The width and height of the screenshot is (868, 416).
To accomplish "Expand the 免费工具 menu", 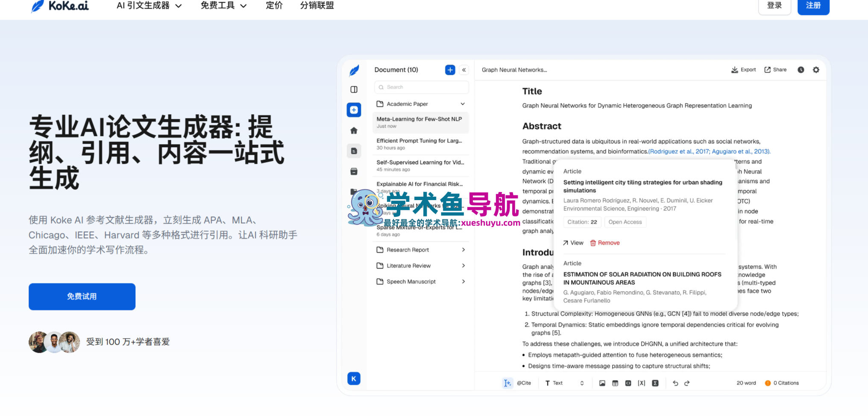I will point(223,6).
